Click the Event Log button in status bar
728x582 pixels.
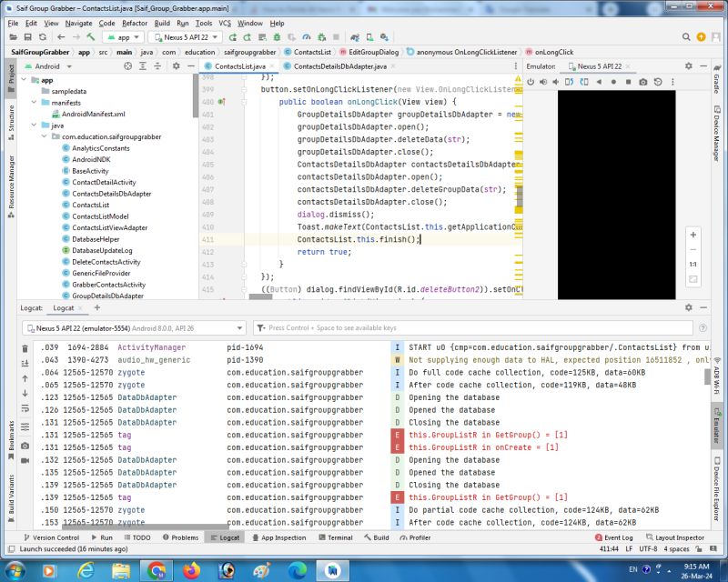click(617, 537)
